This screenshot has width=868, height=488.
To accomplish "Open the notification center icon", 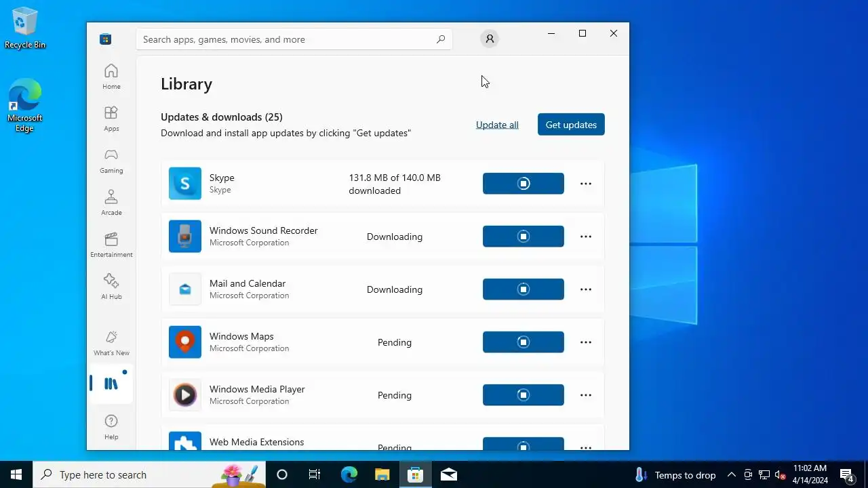I will (x=846, y=474).
